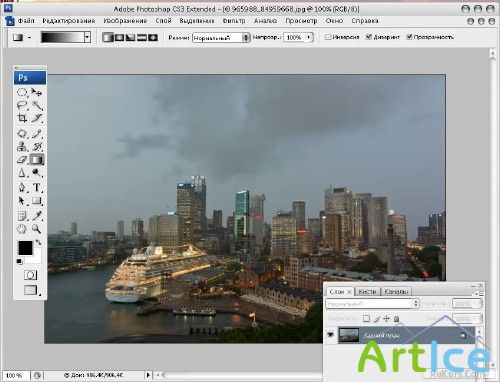Choose Radial gradient type
500x382 pixels.
(x=119, y=37)
